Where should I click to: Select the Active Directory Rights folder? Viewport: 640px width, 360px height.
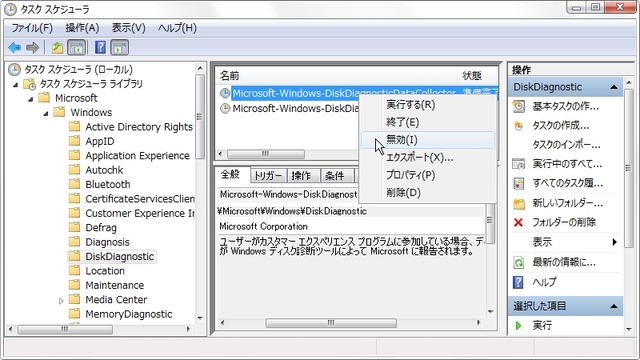tap(139, 127)
